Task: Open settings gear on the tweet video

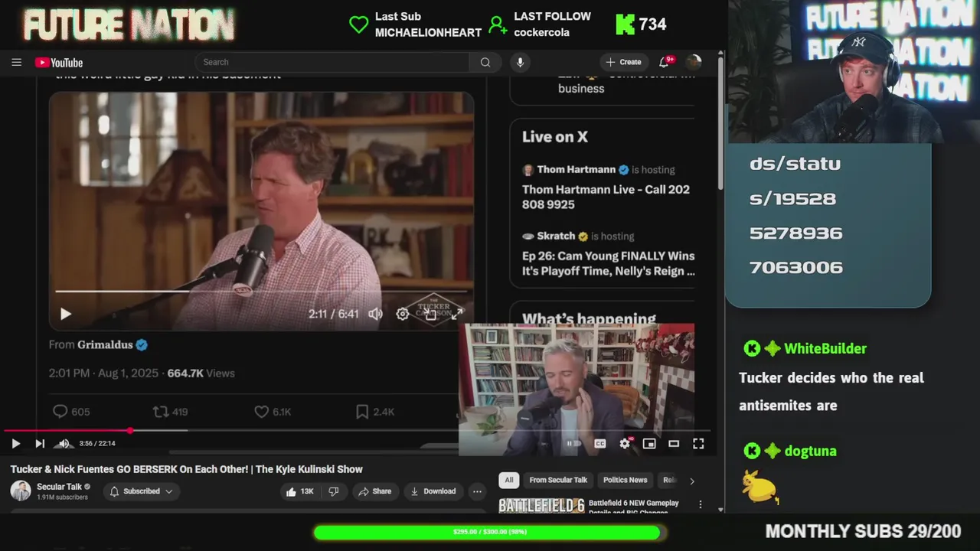Action: point(402,314)
